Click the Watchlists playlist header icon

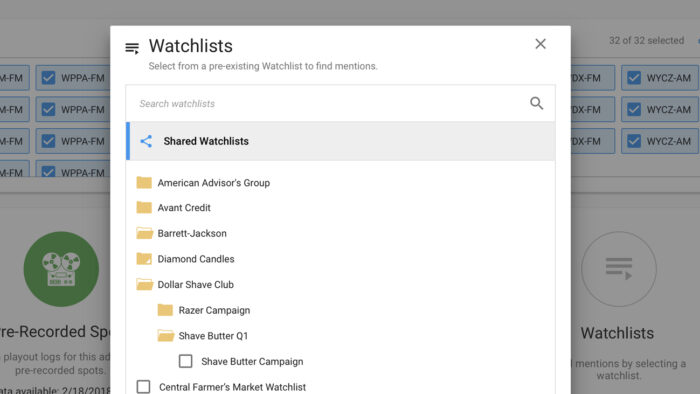(x=132, y=48)
